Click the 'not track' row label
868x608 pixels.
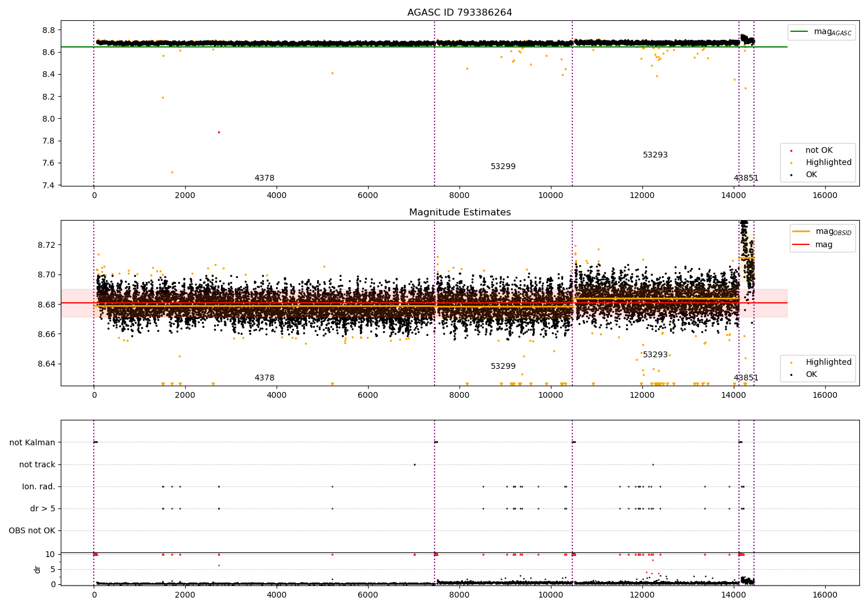click(37, 464)
